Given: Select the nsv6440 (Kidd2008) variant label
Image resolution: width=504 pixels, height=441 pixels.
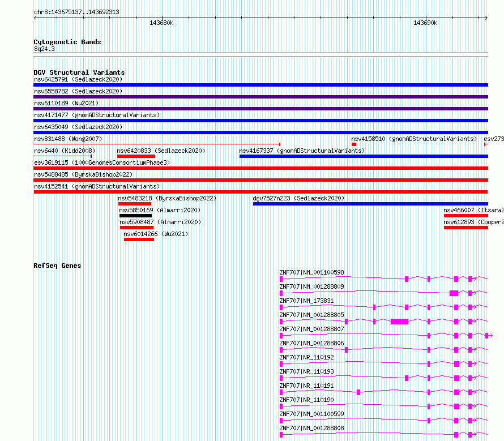Looking at the screenshot, I should click(x=65, y=151).
